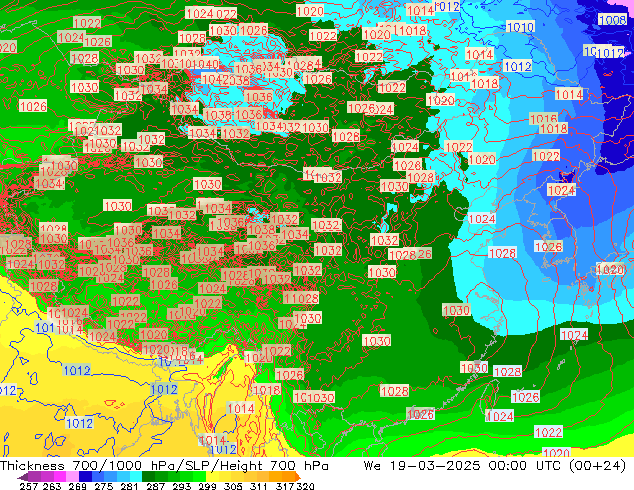The height and width of the screenshot is (490, 634).
Task: Click the purple left arrow of the colour scale
Action: [x=23, y=477]
